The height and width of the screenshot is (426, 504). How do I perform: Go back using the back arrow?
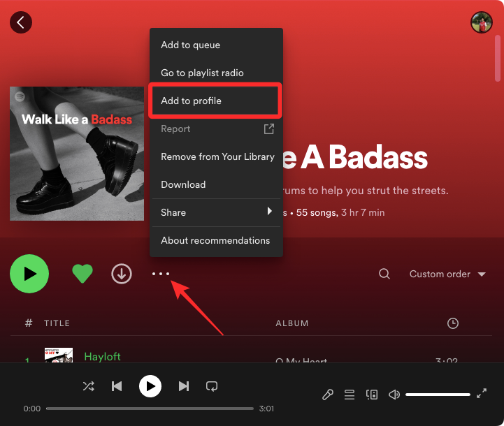(21, 22)
